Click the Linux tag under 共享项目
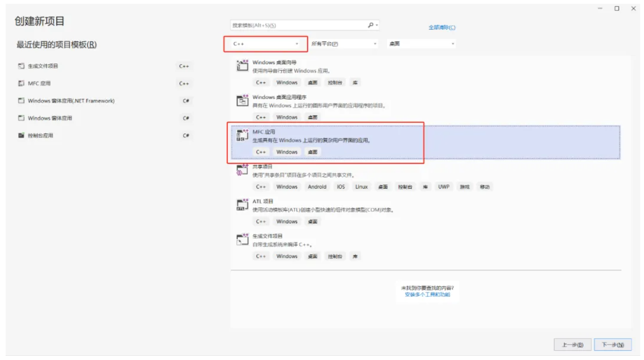The height and width of the screenshot is (360, 644). click(361, 187)
